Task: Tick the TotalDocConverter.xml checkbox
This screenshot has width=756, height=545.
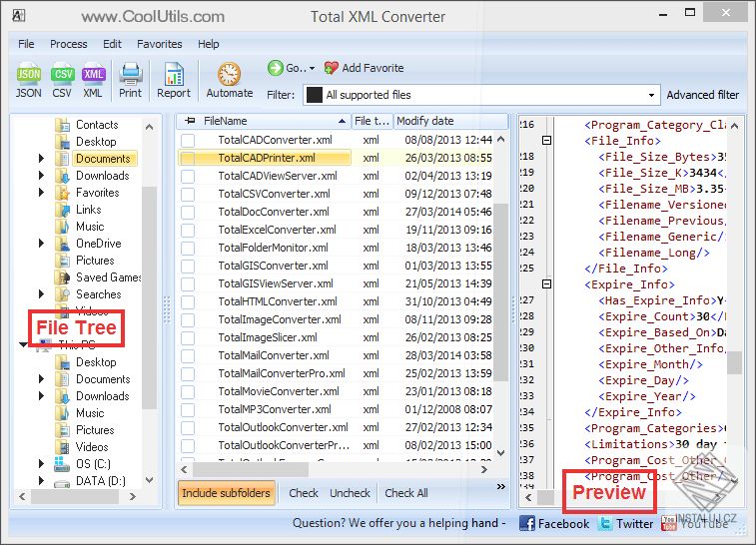Action: 188,212
